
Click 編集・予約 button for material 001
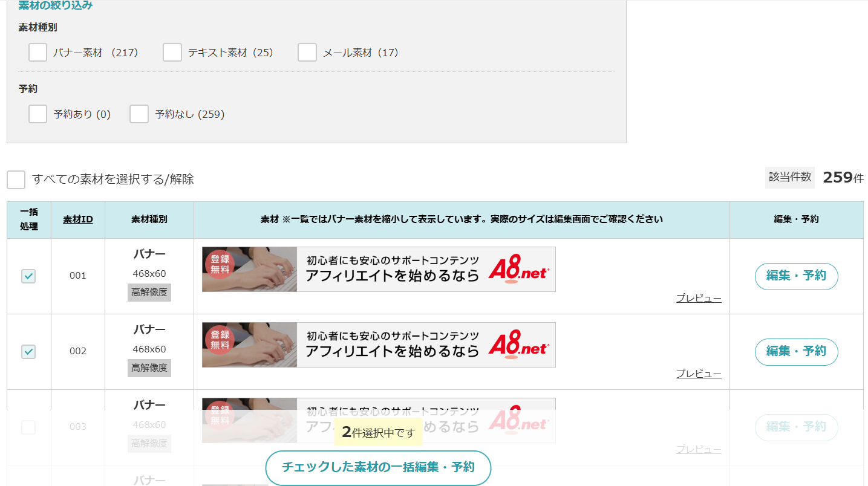[796, 276]
